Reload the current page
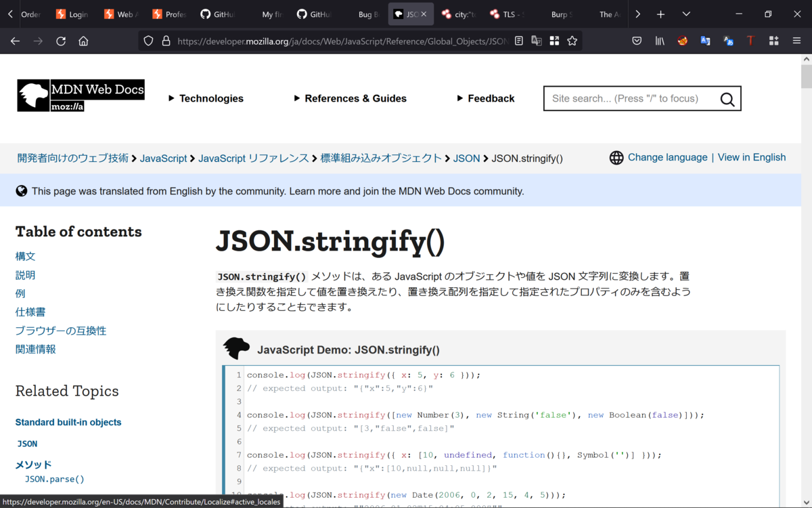Screen dimensions: 812x508 tap(61, 41)
